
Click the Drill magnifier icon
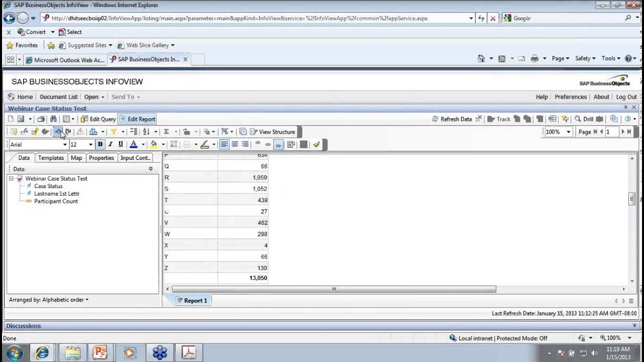click(578, 119)
